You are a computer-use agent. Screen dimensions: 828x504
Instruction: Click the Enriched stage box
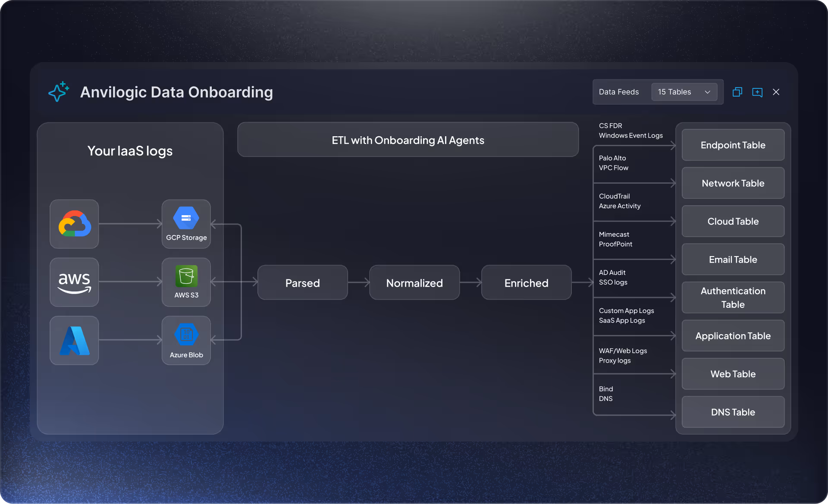(526, 283)
